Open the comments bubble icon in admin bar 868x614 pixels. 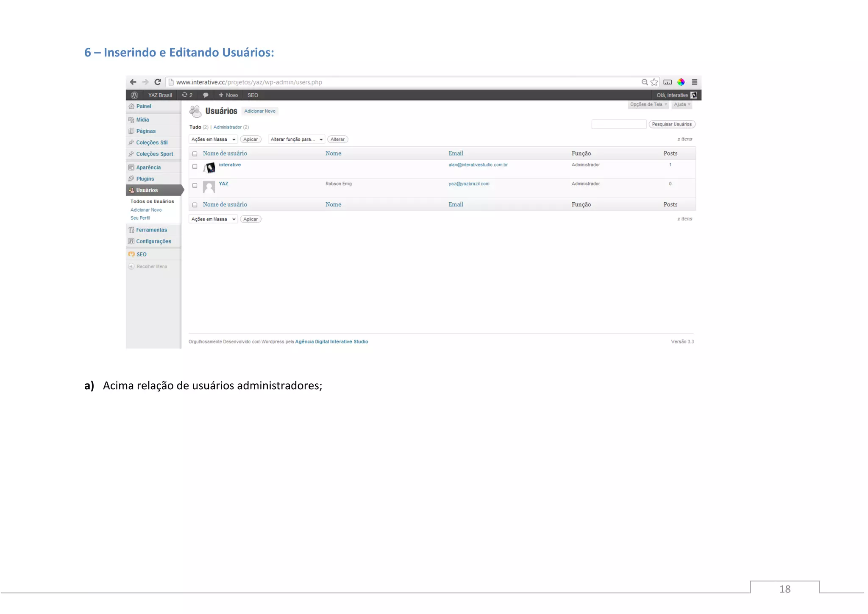[x=206, y=95]
